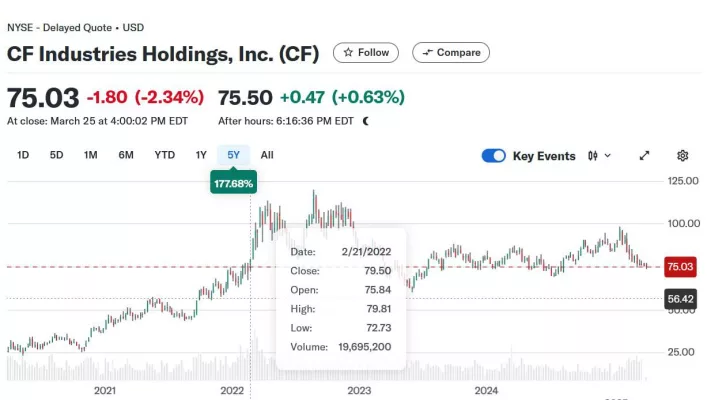Viewport: 707px width, 400px height.
Task: Select the 1D range tab
Action: tap(23, 155)
